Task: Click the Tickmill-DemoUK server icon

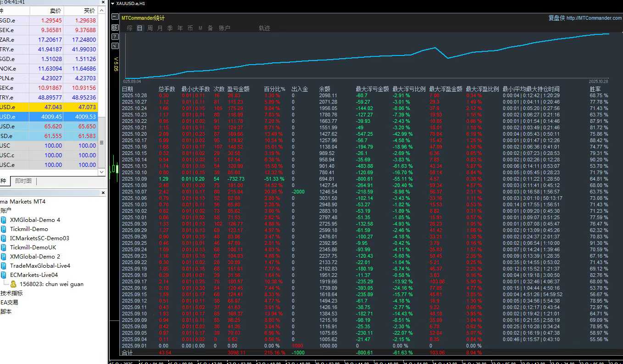Action: pyautogui.click(x=4, y=248)
